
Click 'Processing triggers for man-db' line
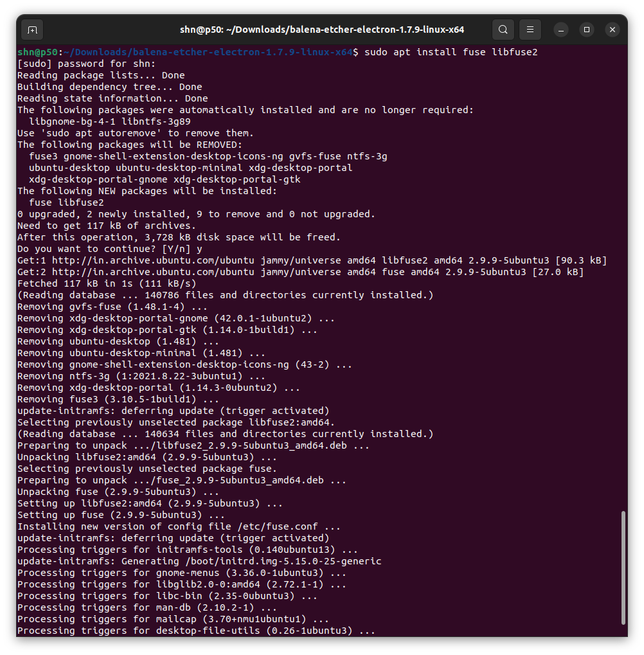(147, 608)
